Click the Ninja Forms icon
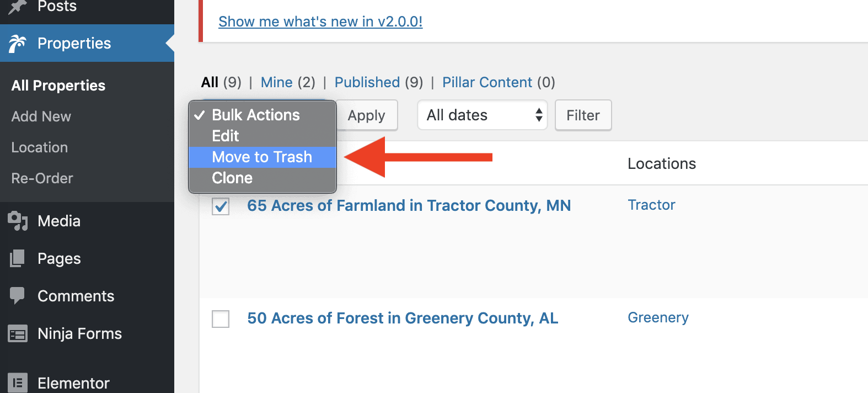The width and height of the screenshot is (868, 393). (x=17, y=334)
